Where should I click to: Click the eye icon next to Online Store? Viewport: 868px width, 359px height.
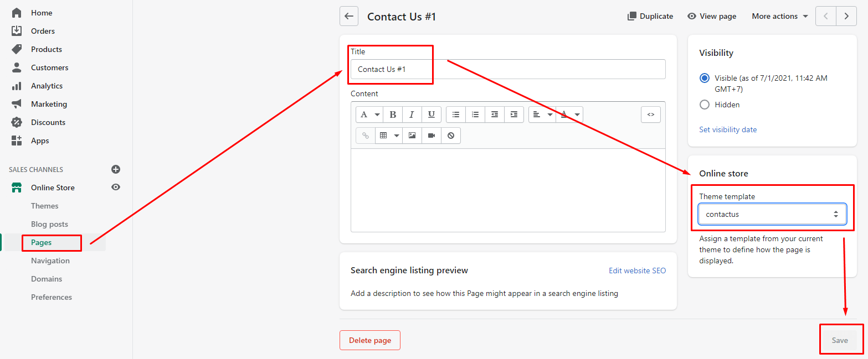(116, 187)
